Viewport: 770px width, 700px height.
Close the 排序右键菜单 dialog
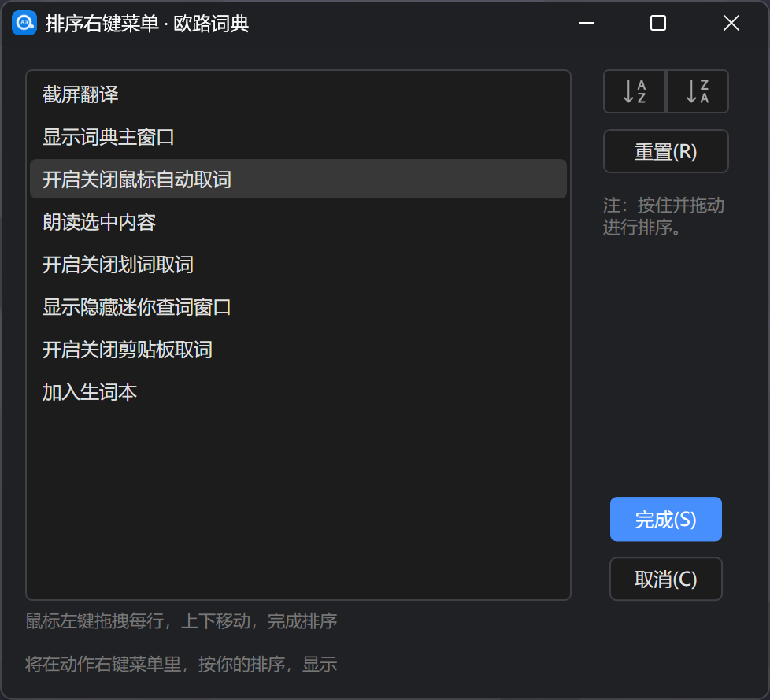[731, 23]
